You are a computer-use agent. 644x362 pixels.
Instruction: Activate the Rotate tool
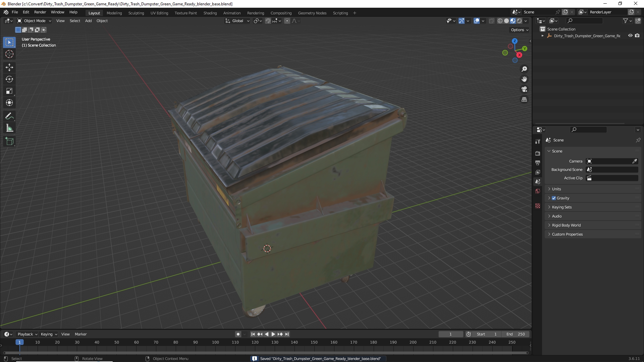point(9,79)
